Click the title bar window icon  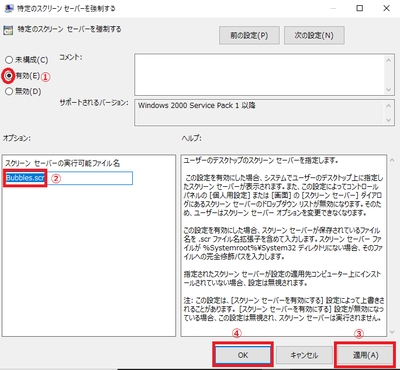(x=9, y=8)
